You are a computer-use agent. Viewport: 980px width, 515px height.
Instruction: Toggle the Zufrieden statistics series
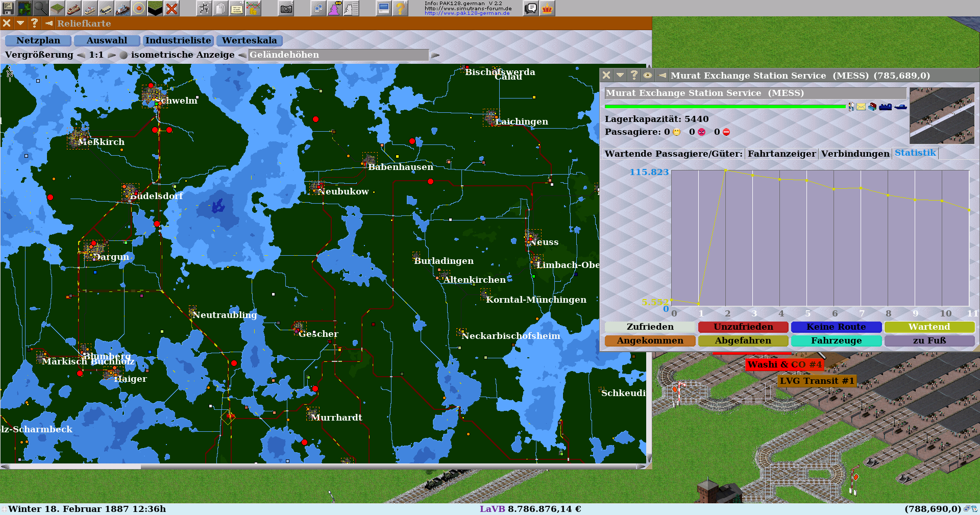650,327
